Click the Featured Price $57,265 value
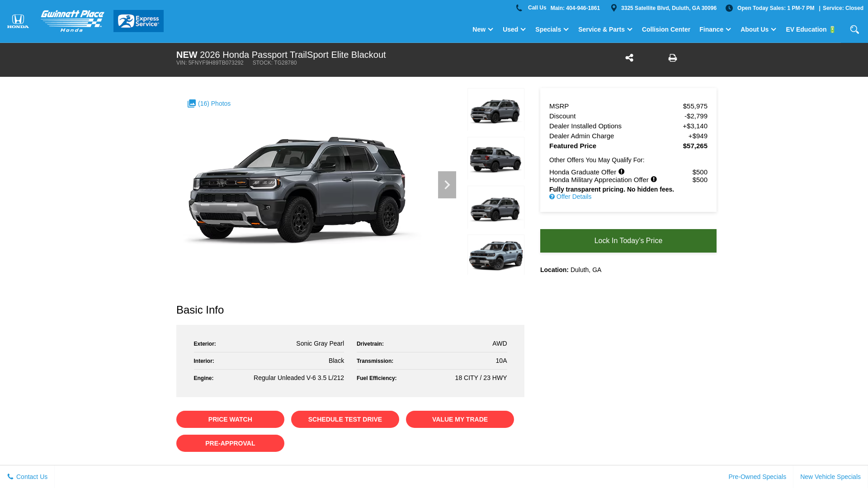868x488 pixels. (x=695, y=146)
